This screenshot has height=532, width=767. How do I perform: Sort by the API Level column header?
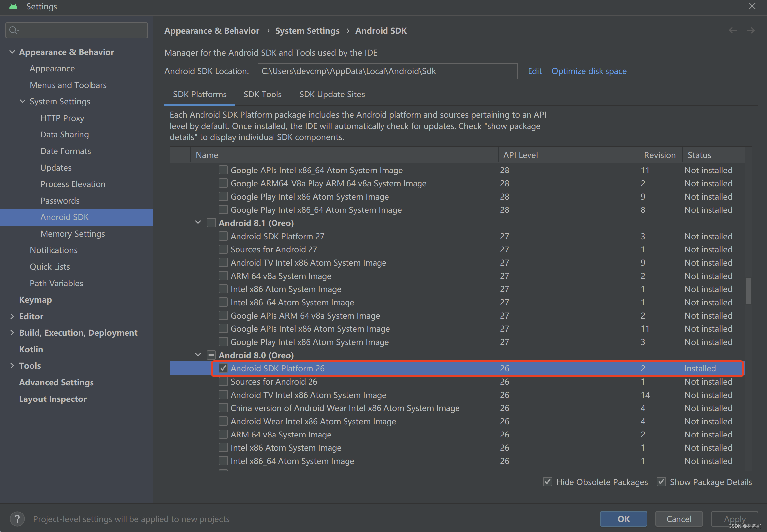(x=569, y=155)
